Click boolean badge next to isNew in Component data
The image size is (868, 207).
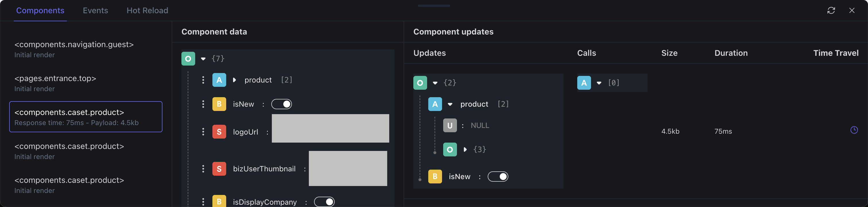click(x=219, y=104)
